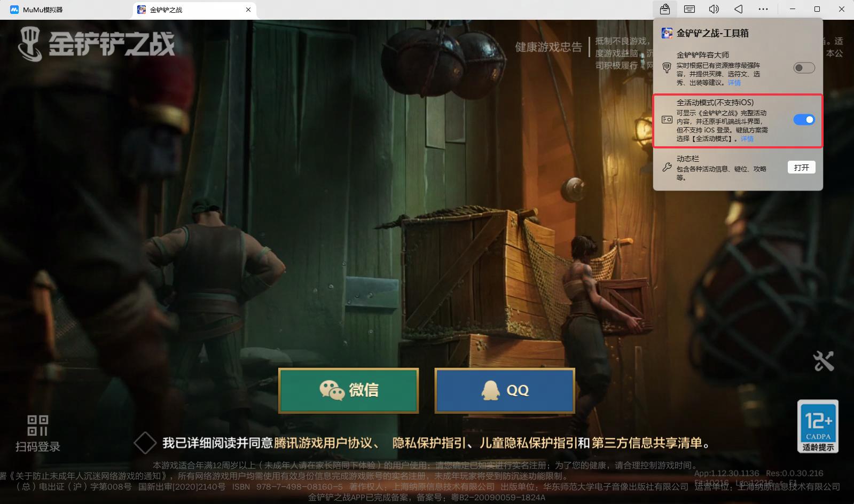This screenshot has height=504, width=854.
Task: Open the keyboard mapping settings icon
Action: coord(690,9)
